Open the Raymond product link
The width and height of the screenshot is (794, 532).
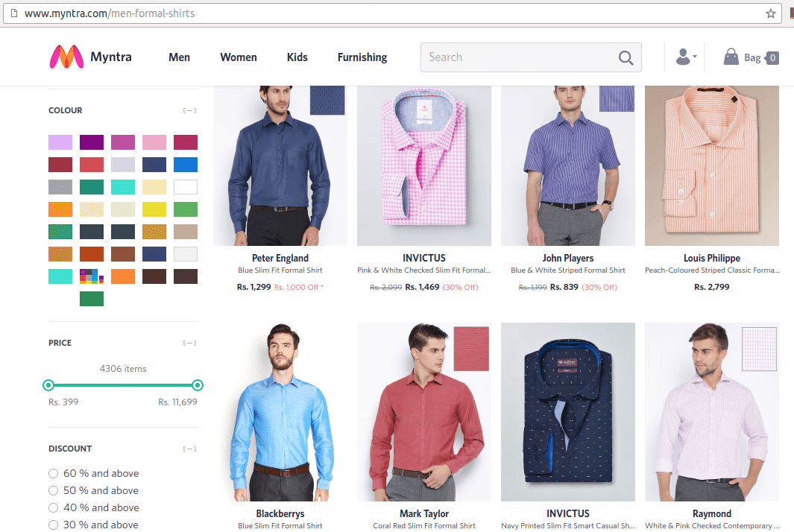[712, 514]
